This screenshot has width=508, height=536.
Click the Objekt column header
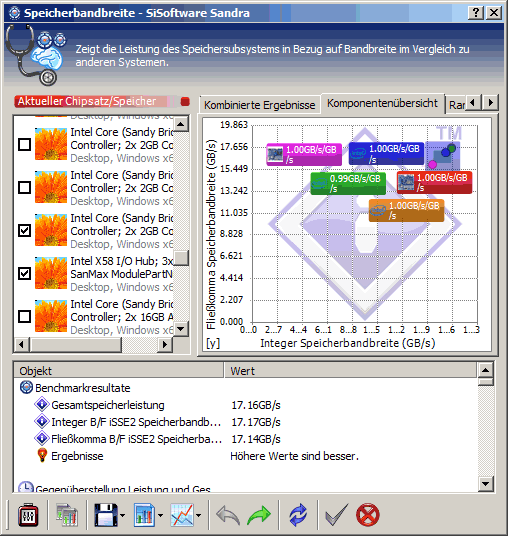[119, 371]
